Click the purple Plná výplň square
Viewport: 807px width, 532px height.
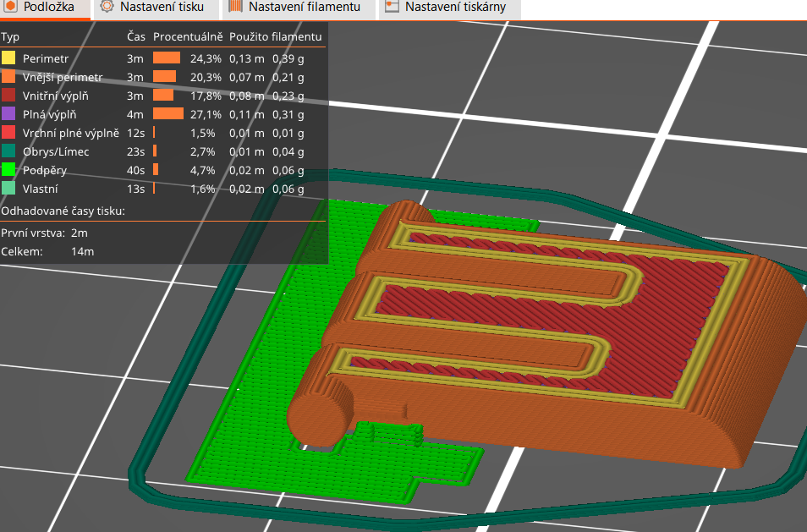10,114
